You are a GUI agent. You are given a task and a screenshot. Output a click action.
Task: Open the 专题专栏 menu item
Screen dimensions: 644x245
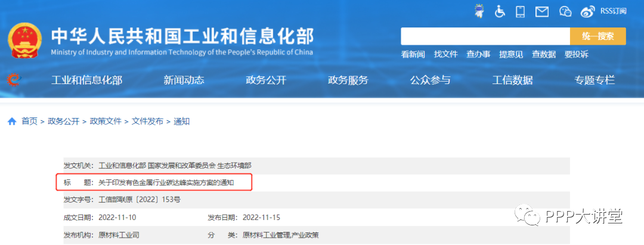[x=595, y=80]
